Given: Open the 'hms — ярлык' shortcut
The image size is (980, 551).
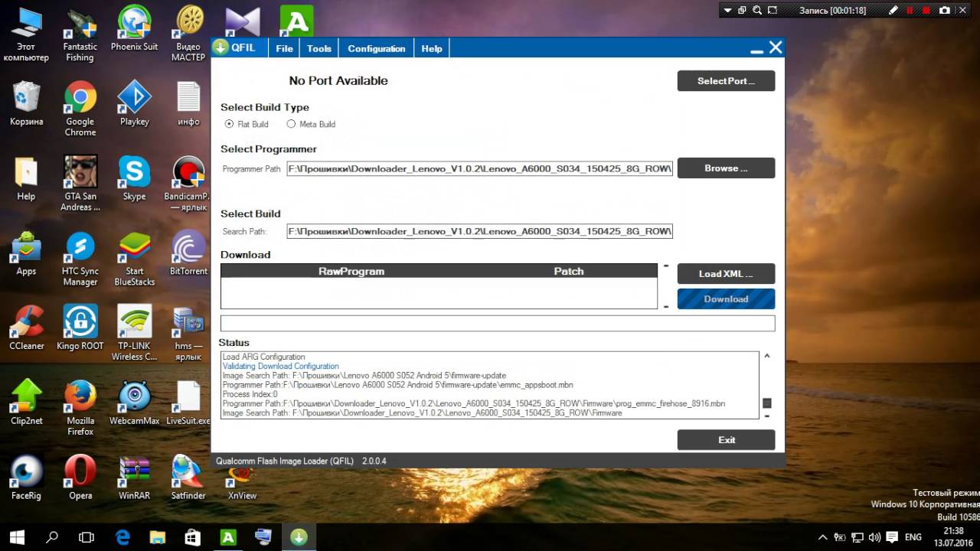Looking at the screenshot, I should pos(188,334).
